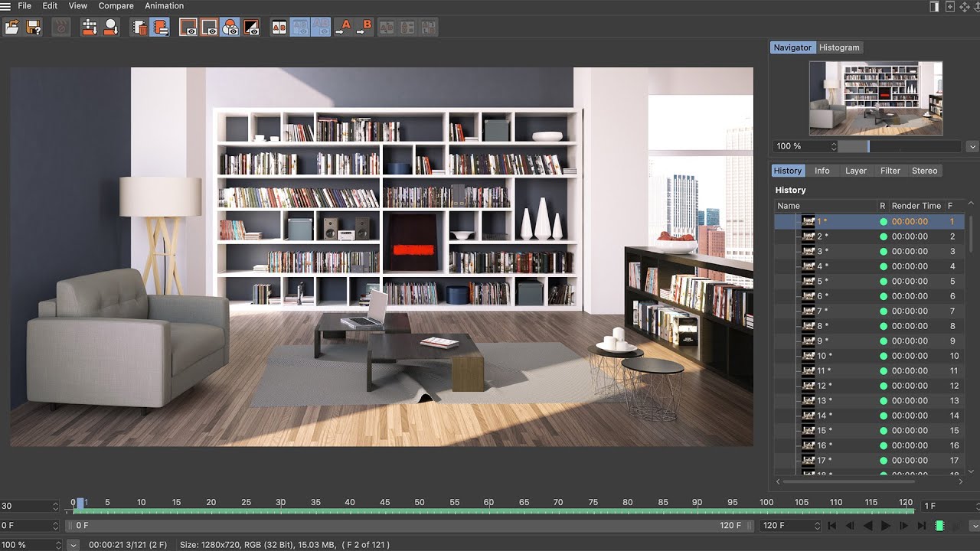
Task: Open the hamburger menu icon
Action: pyautogui.click(x=6, y=5)
